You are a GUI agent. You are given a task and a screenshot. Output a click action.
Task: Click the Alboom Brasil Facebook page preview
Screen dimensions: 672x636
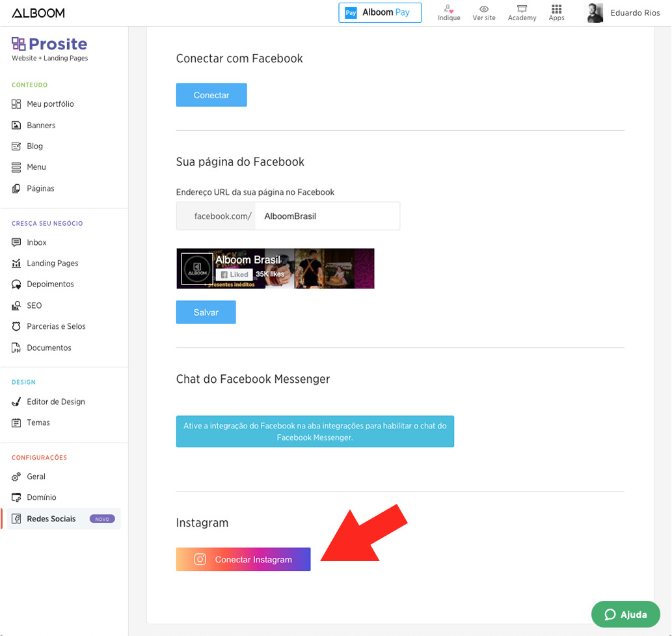pos(275,268)
